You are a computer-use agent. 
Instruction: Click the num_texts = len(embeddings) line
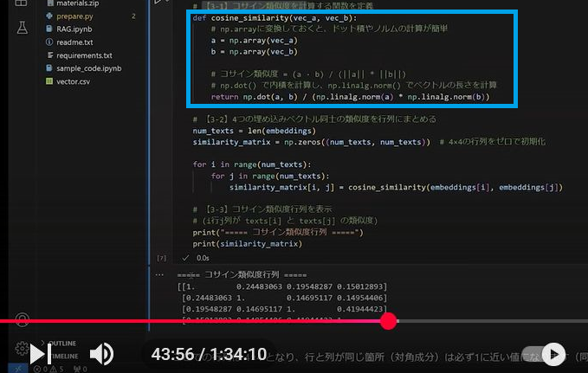[x=255, y=131]
